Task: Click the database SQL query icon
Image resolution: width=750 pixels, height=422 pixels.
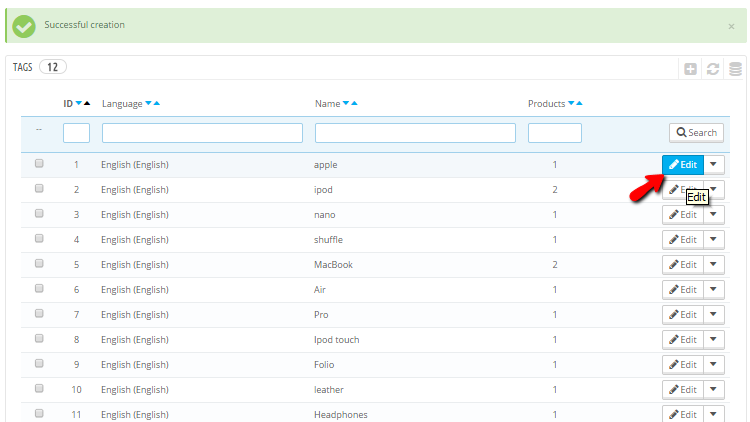Action: click(735, 69)
